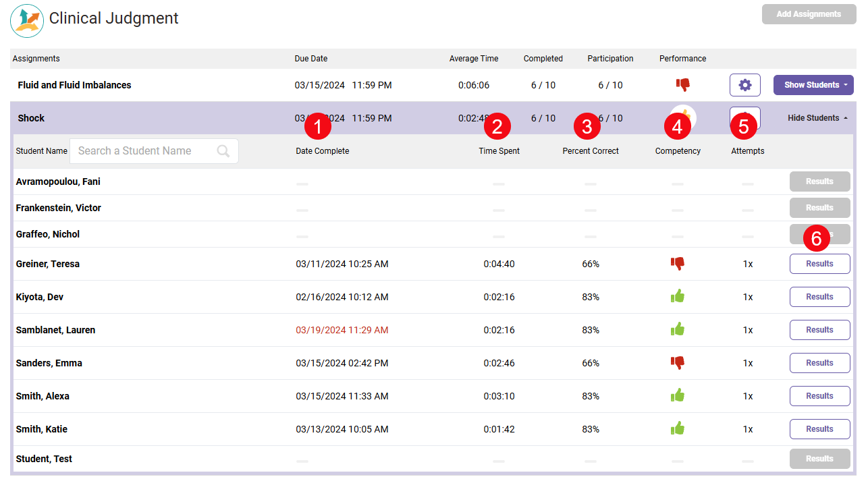Viewport: 868px width, 477px height.
Task: View Results for Smith, Alexa
Action: tap(819, 395)
